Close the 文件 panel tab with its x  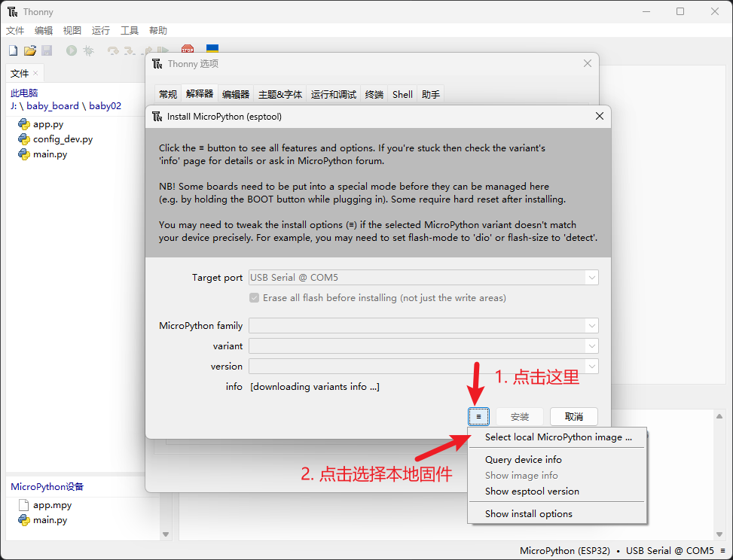tap(35, 73)
